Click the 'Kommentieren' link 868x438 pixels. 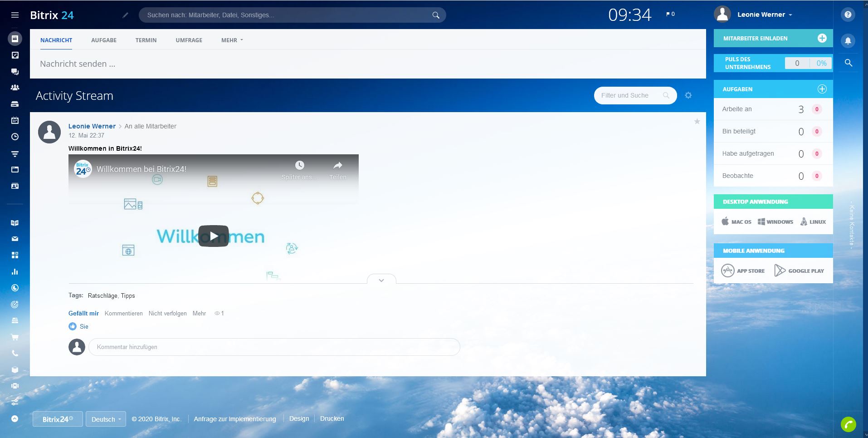tap(123, 313)
